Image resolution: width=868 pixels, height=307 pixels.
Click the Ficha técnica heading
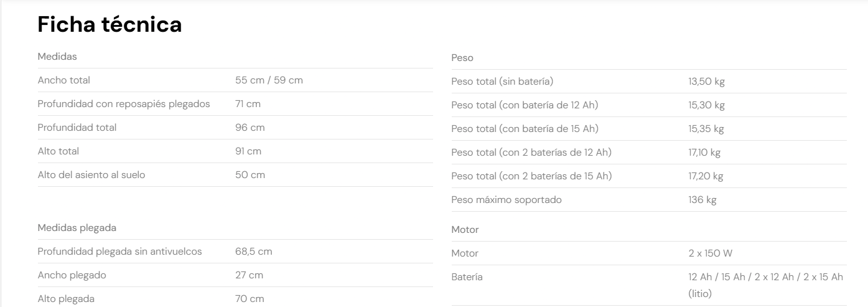110,24
